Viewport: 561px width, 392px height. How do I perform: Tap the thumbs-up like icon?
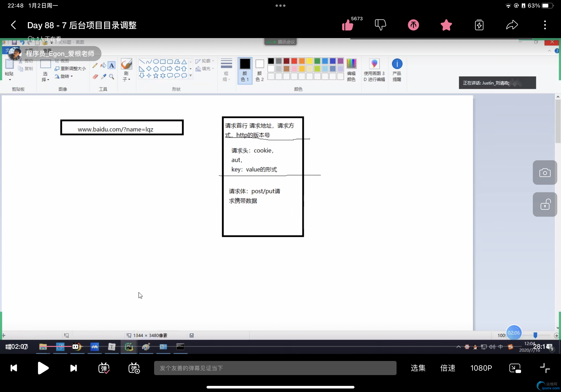pyautogui.click(x=347, y=25)
